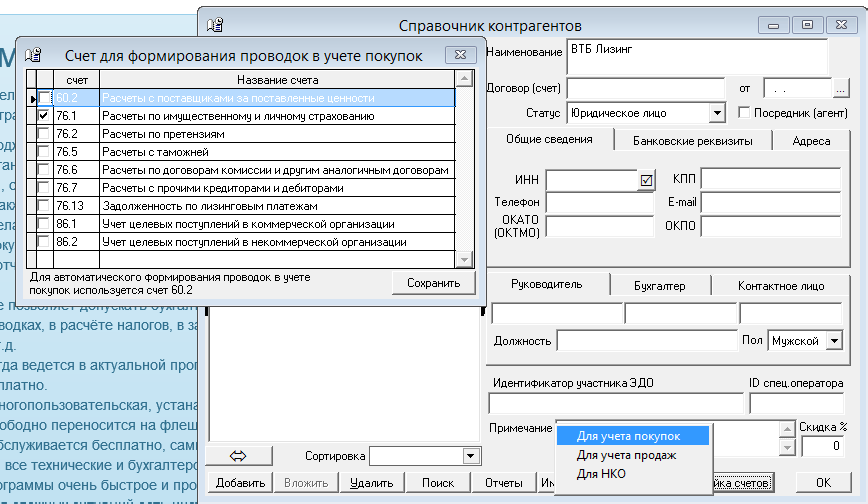The height and width of the screenshot is (504, 868).
Task: Click the Добавить button
Action: (x=240, y=482)
